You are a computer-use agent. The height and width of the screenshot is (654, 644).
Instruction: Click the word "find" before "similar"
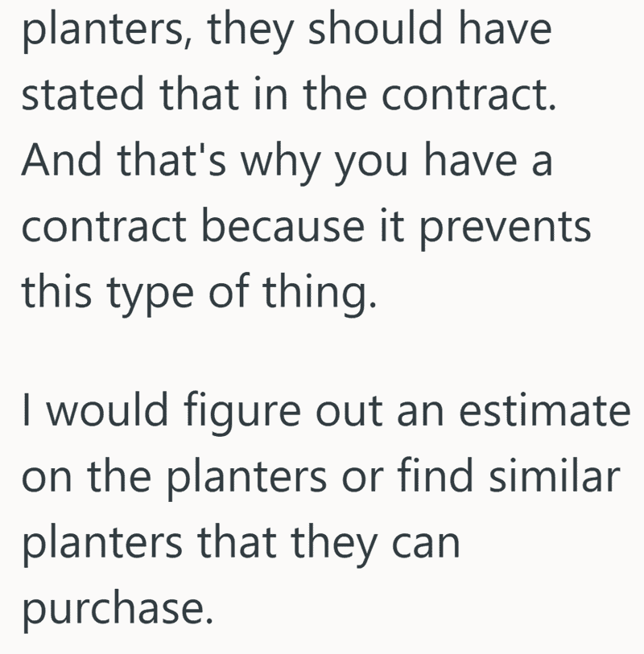435,475
